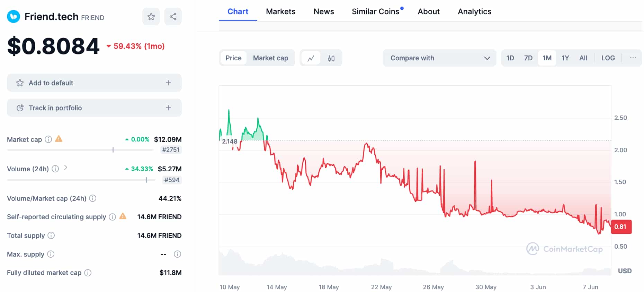Select the line chart view icon

[311, 58]
